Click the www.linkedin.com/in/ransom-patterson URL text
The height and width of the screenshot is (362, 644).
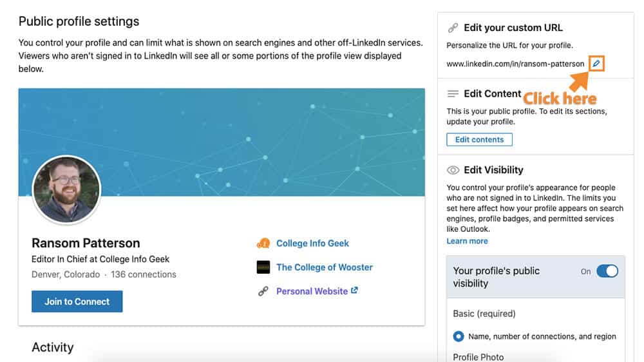[515, 64]
